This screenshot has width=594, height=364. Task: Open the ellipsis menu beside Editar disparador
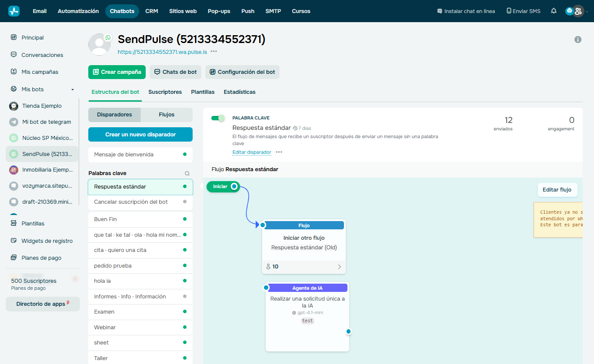(x=279, y=153)
